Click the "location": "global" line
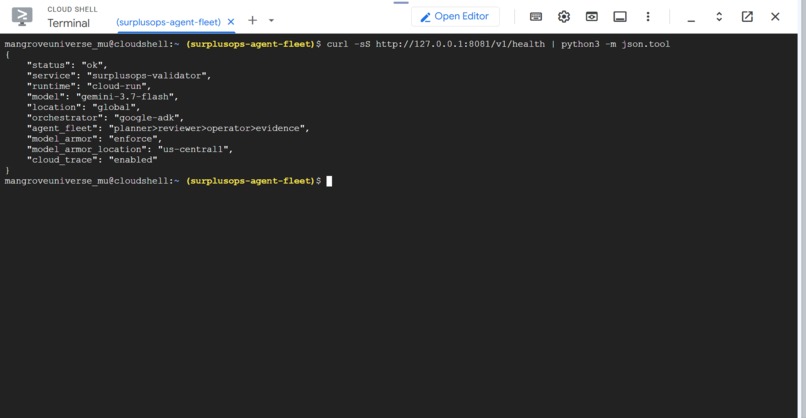 click(x=83, y=107)
